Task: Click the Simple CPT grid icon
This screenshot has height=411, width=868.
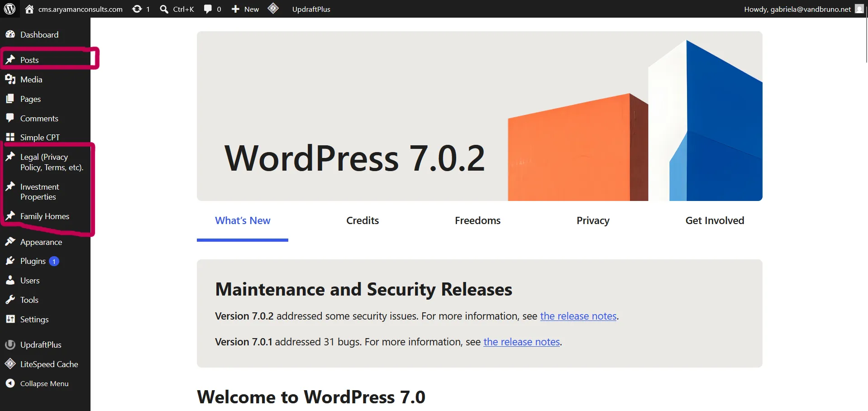Action: pos(10,137)
